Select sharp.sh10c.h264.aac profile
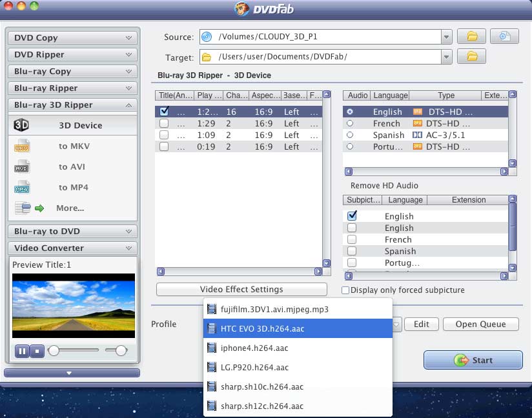 [298, 386]
